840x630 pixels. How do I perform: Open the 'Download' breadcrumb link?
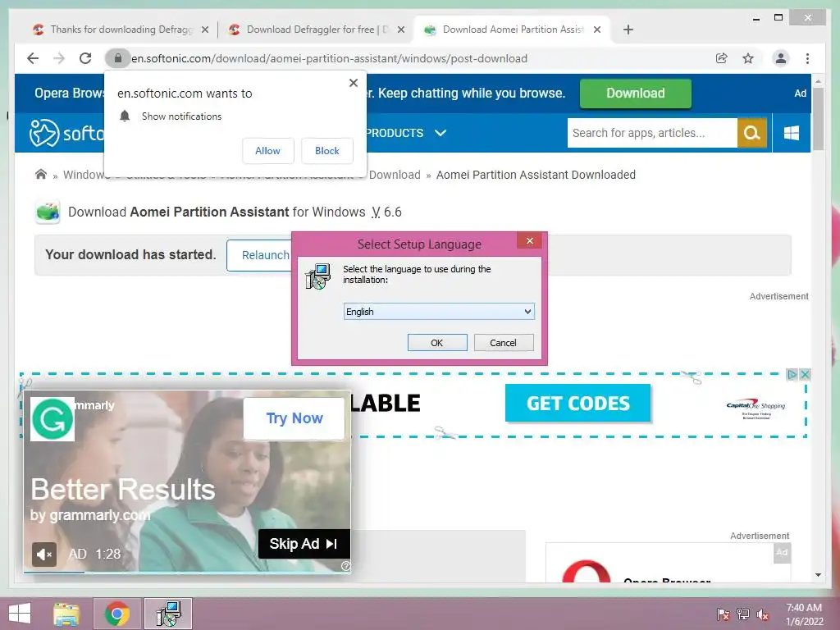pos(395,175)
